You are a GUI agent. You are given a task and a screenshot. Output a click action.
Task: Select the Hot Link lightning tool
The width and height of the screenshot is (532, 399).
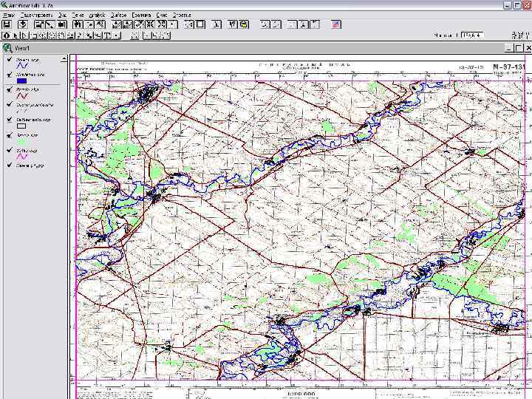[79, 35]
